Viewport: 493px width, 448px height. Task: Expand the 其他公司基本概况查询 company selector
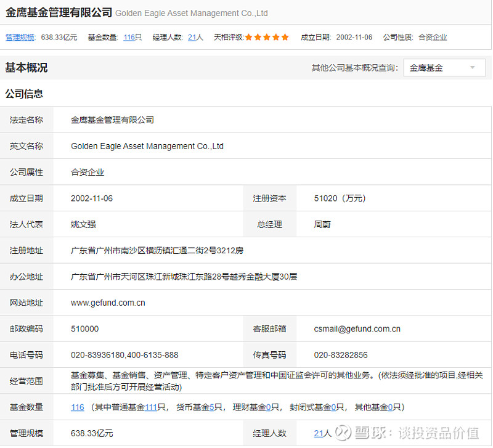(x=444, y=68)
